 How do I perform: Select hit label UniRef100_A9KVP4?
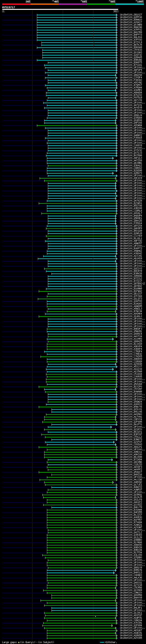131,347
